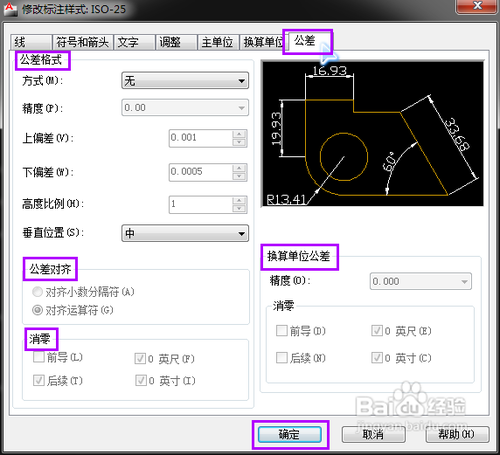Click the 取消 button
Viewport: 500px width, 455px height.
(373, 435)
